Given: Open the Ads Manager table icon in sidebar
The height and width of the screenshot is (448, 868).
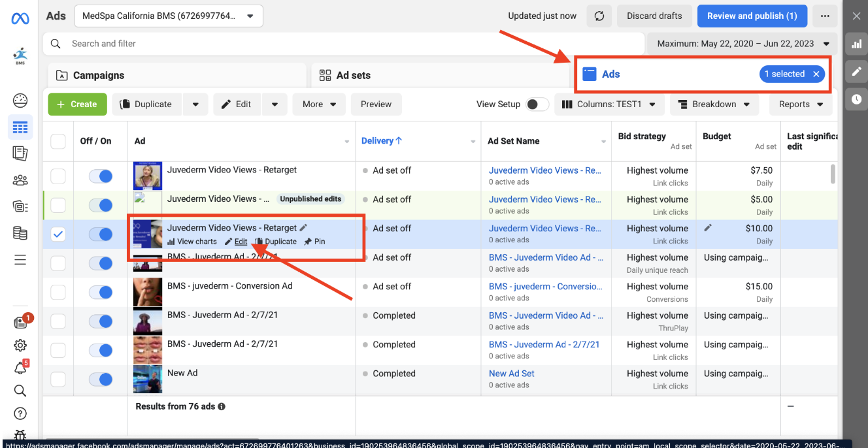Looking at the screenshot, I should (20, 127).
